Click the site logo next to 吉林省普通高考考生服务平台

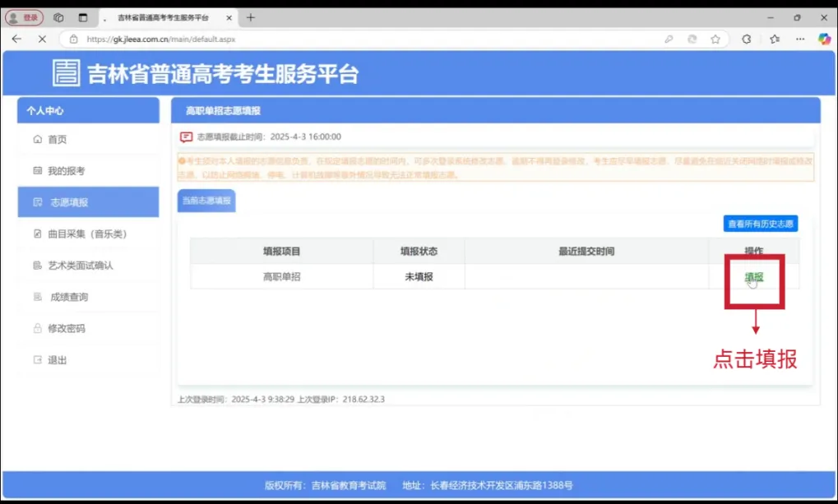(x=66, y=73)
